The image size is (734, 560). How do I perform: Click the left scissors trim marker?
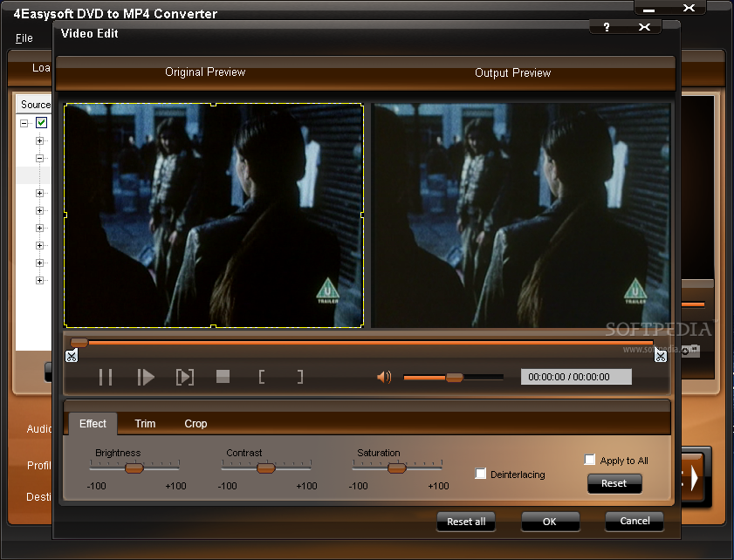click(x=72, y=356)
